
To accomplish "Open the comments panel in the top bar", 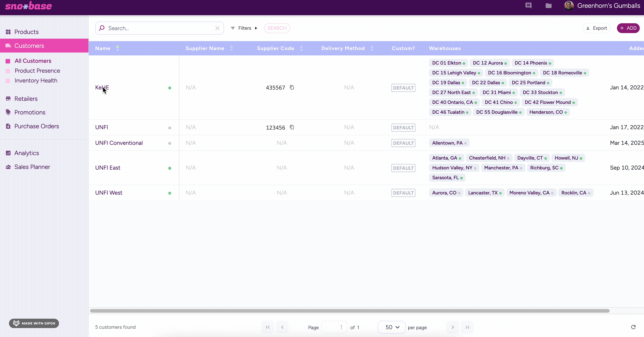I will [528, 6].
